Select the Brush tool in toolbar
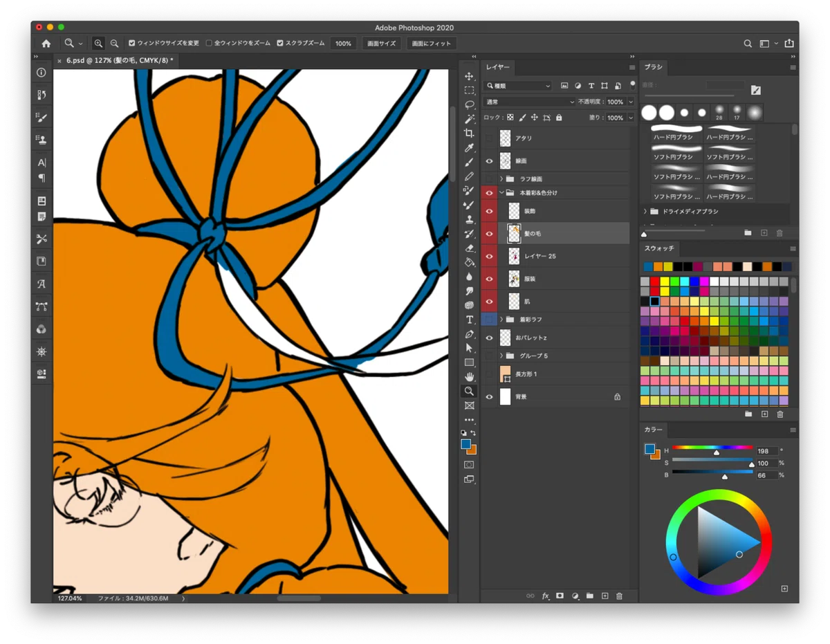 [469, 162]
